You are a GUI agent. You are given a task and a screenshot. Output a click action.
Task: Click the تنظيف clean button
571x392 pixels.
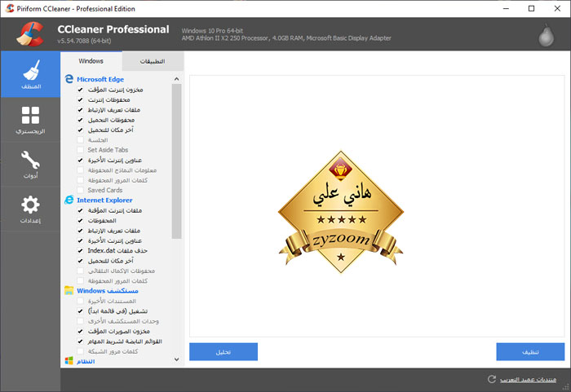point(530,351)
